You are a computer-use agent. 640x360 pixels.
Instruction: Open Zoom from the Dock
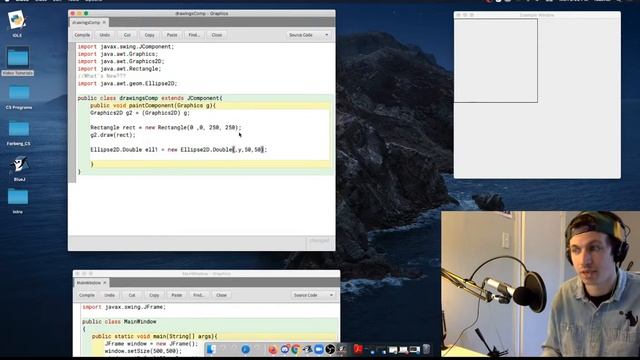[x=319, y=349]
